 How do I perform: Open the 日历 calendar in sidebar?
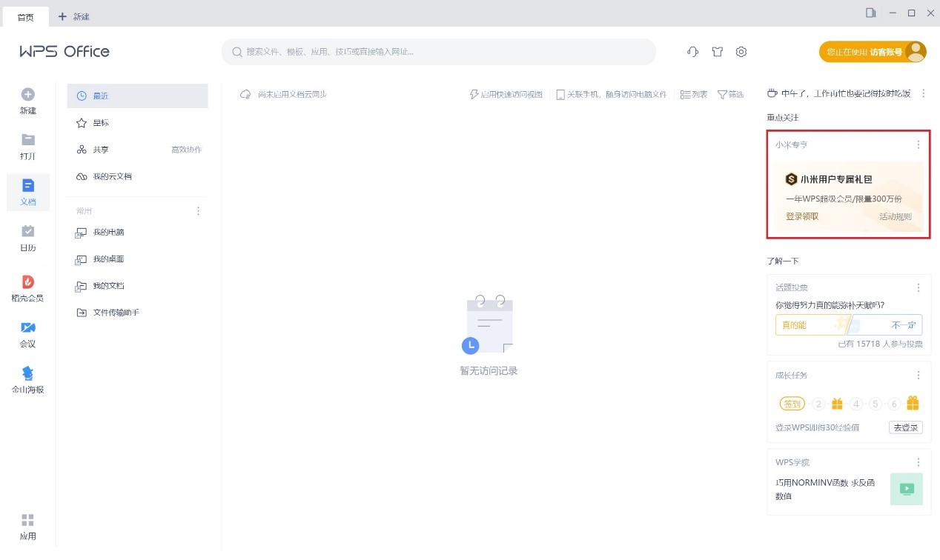click(27, 231)
